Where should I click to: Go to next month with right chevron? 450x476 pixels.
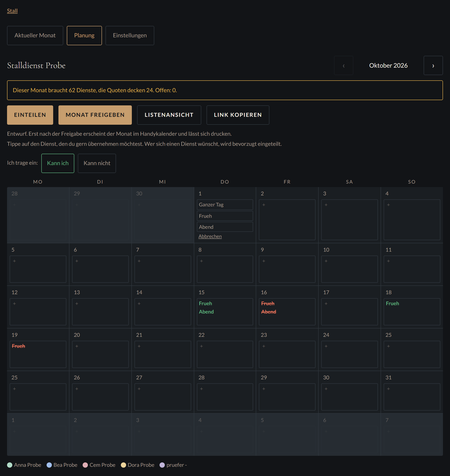(x=433, y=65)
